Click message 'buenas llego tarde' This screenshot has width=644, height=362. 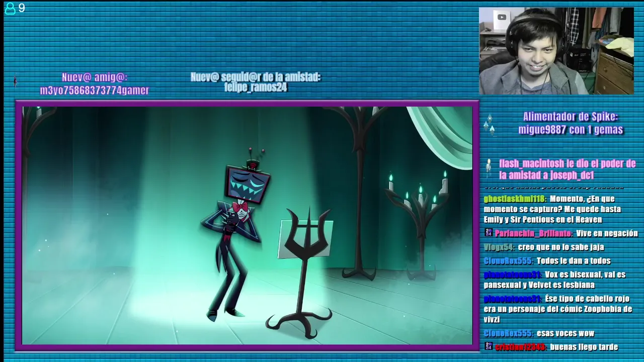click(584, 347)
